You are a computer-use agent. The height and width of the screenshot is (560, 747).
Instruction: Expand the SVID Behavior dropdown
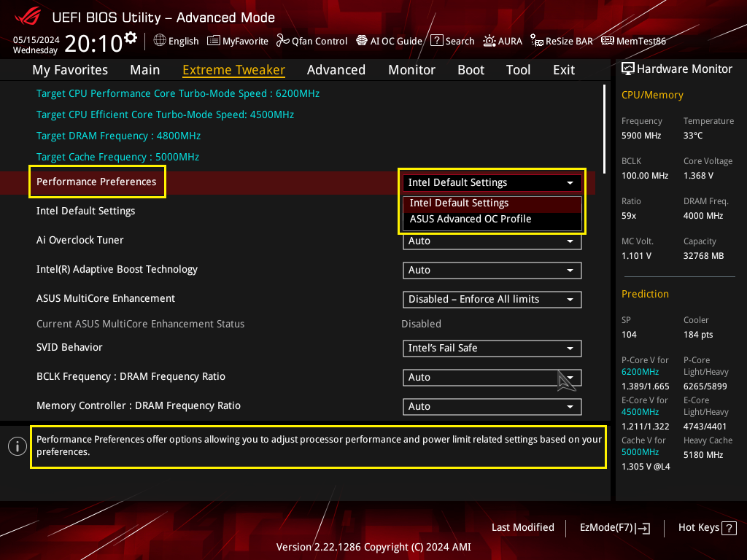(x=492, y=349)
